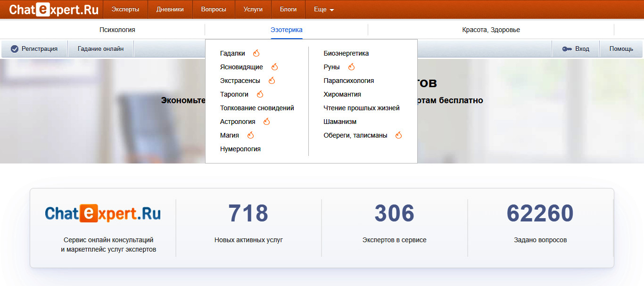Open the Блоги menu item
Viewport: 644px width, 286px height.
click(x=289, y=9)
